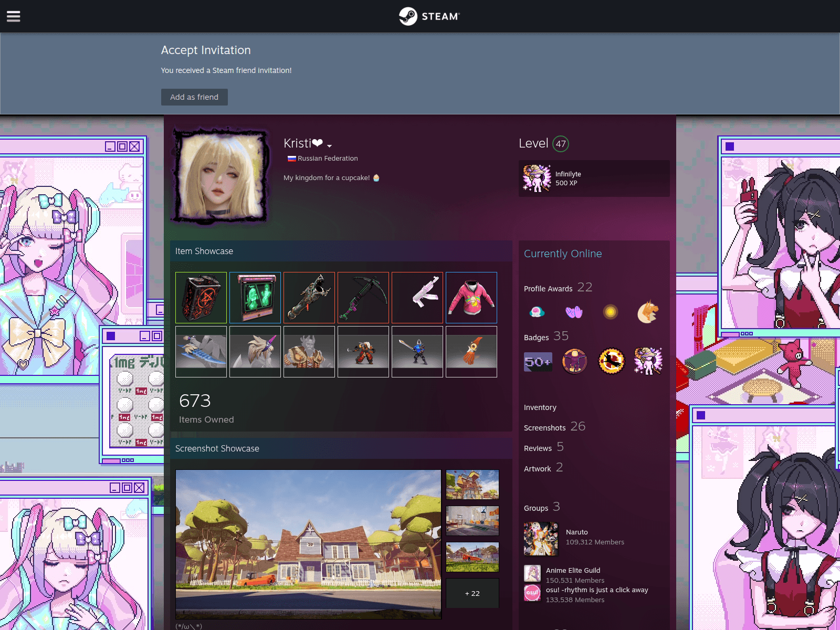Open the pink rifle skin item
This screenshot has height=630, width=840.
417,298
